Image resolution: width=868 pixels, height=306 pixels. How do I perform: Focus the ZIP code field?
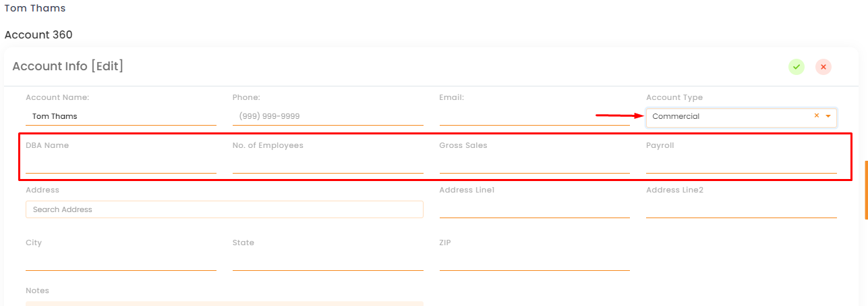(534, 262)
